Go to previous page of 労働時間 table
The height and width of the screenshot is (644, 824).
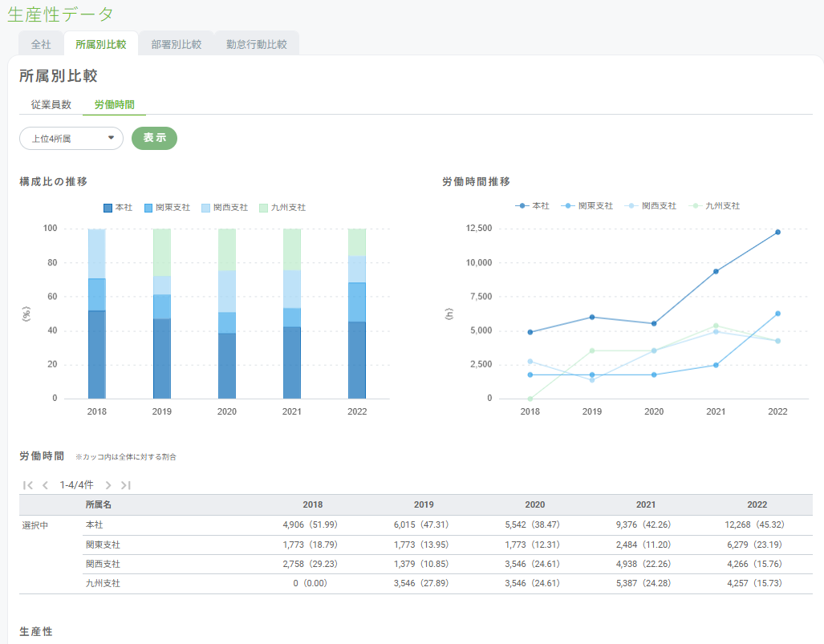point(45,485)
